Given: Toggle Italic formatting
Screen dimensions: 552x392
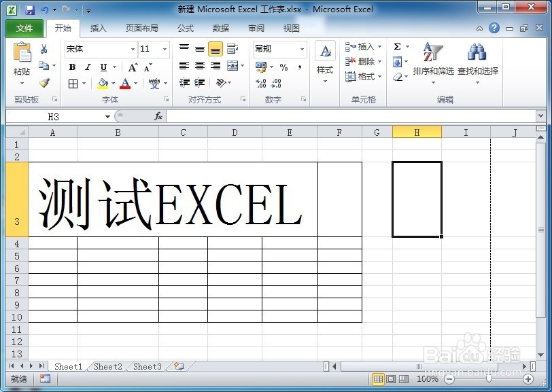Looking at the screenshot, I should click(88, 67).
